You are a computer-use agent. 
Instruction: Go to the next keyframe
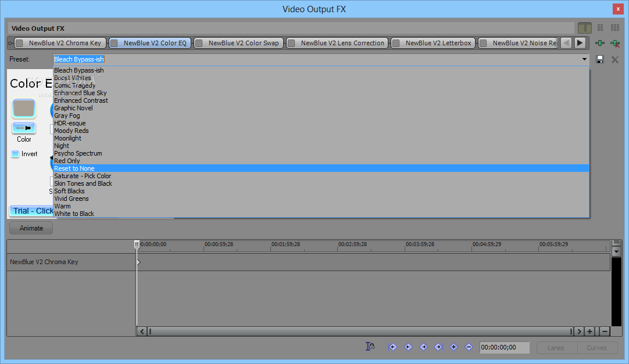[x=423, y=347]
